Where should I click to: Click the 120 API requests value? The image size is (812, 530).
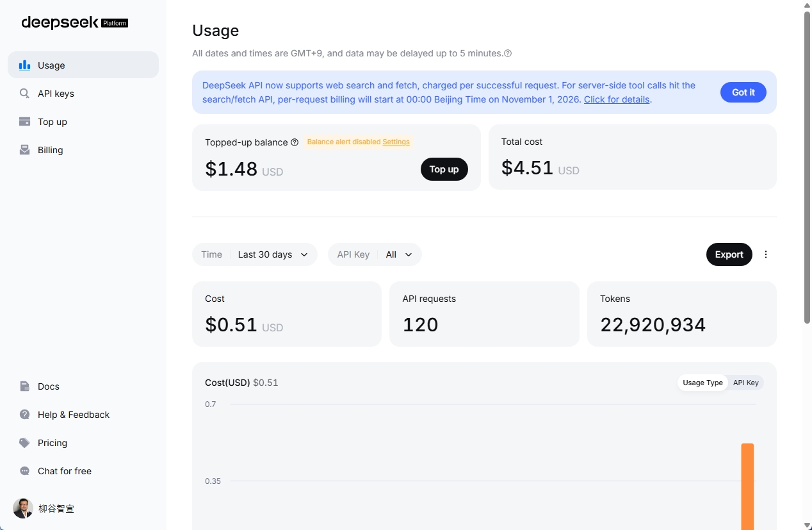tap(420, 325)
